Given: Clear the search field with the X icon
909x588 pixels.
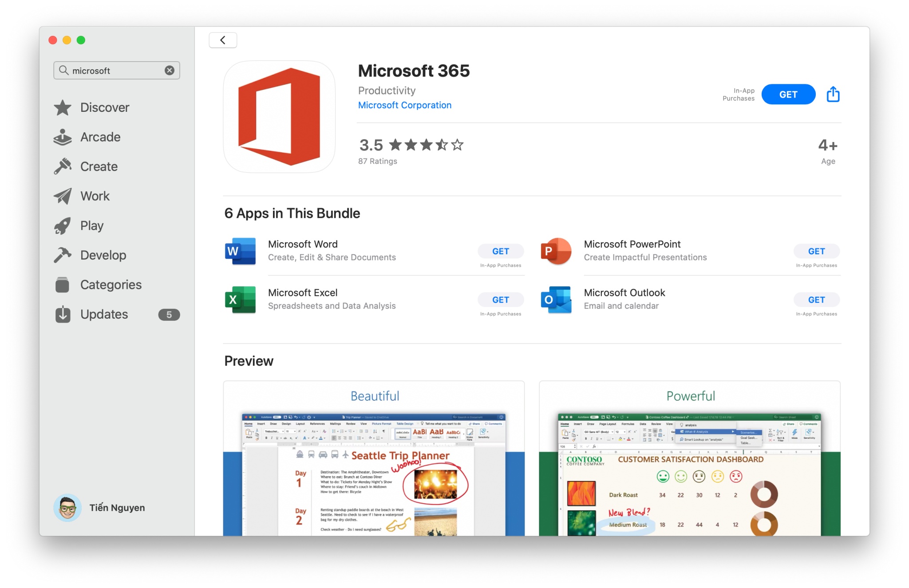Looking at the screenshot, I should pyautogui.click(x=170, y=71).
